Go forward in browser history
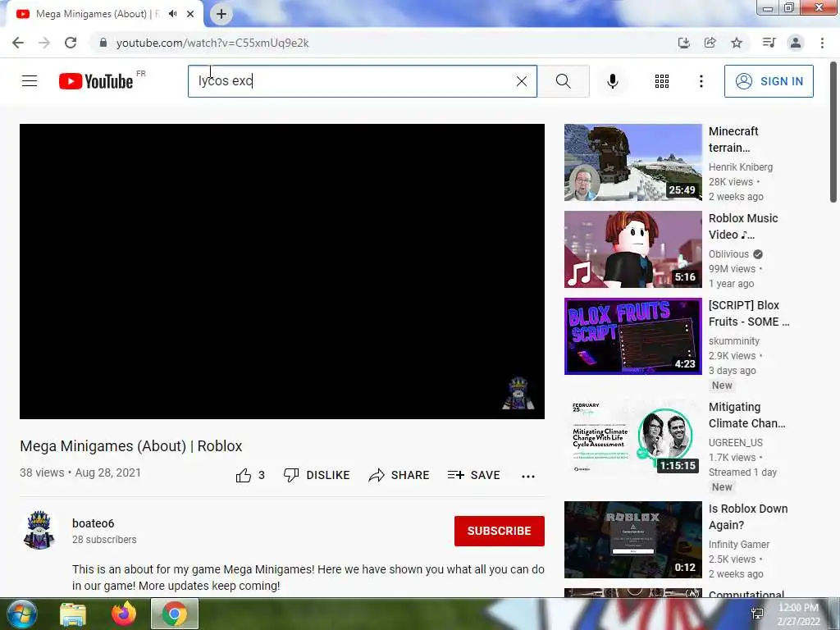The height and width of the screenshot is (630, 840). pos(44,43)
